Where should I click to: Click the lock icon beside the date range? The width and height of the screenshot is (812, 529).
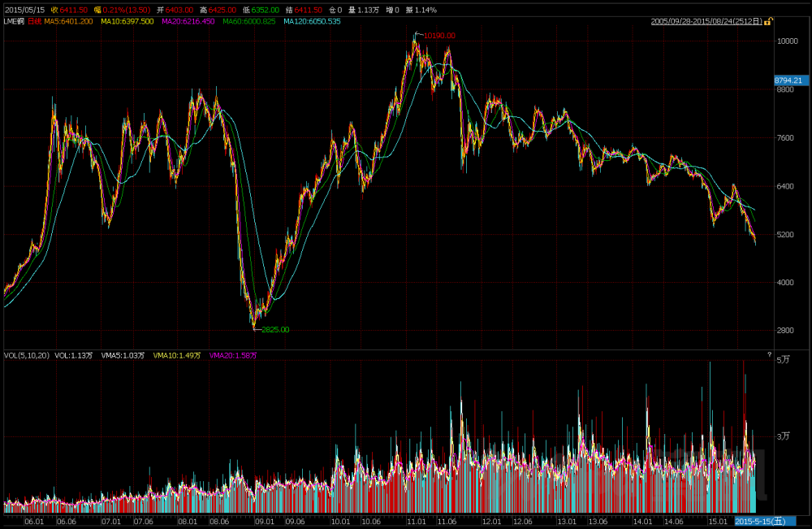[767, 21]
